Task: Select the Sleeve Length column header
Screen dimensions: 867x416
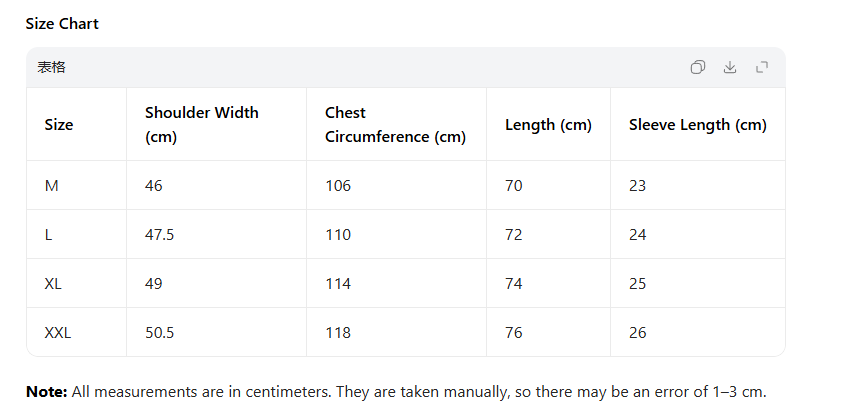Action: tap(697, 125)
